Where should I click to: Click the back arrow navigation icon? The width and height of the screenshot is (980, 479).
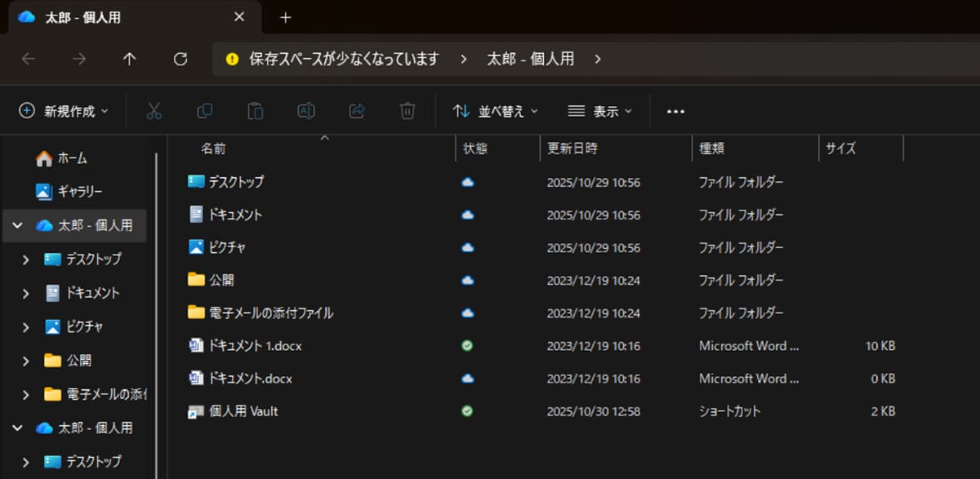pos(29,58)
